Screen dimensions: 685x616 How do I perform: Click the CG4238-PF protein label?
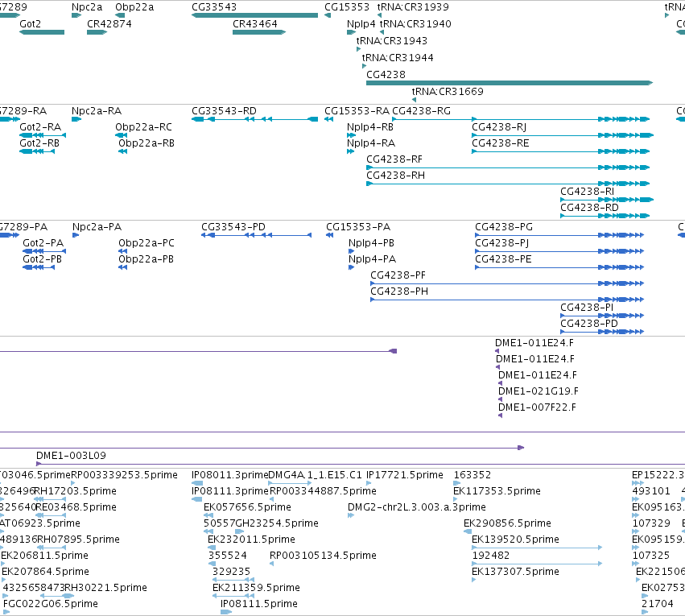tap(398, 275)
